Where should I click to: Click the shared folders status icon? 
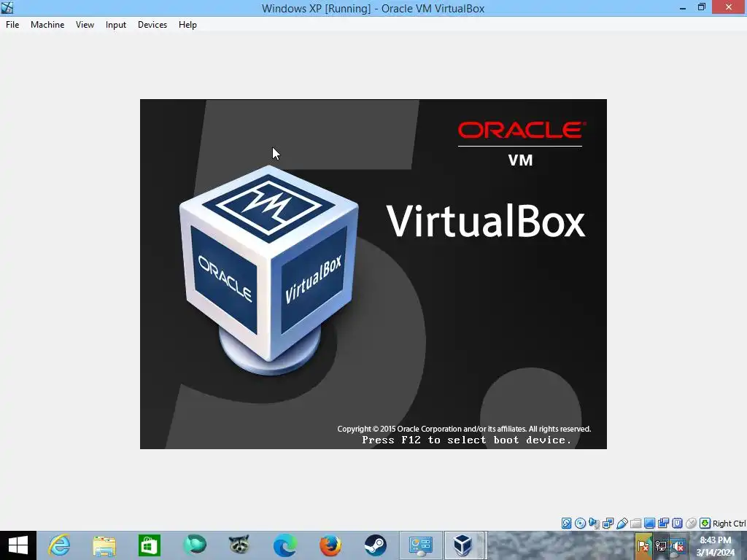pos(635,524)
